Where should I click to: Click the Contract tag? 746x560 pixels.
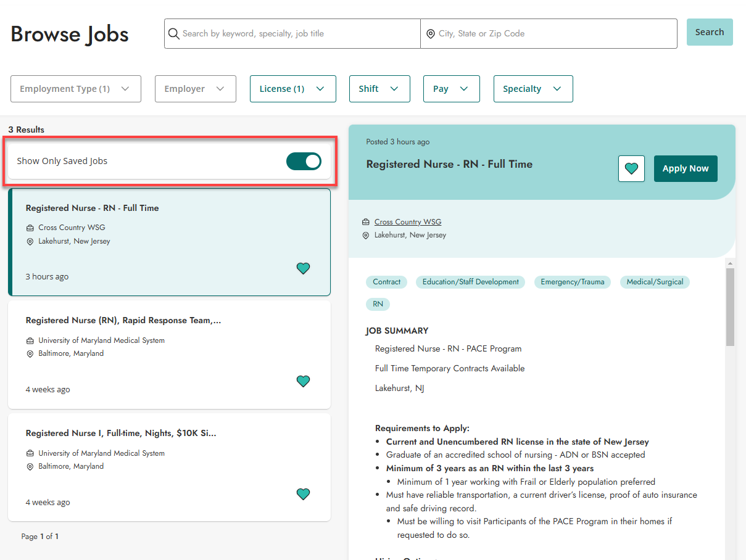387,282
